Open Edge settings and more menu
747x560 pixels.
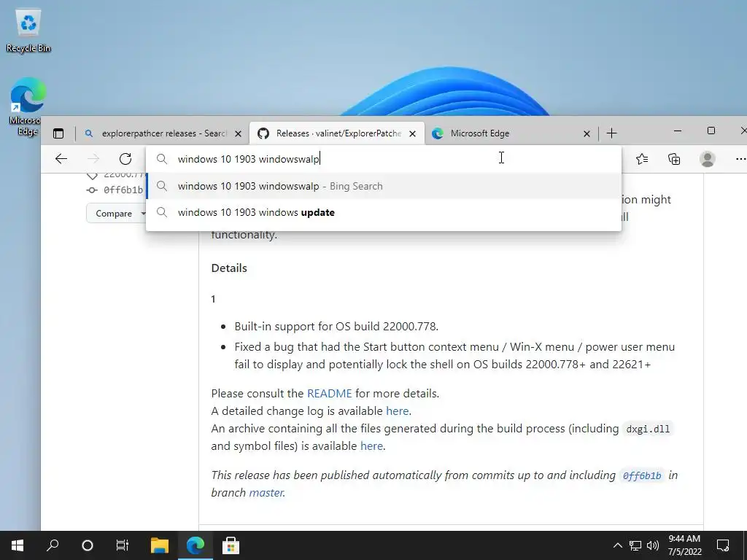[x=740, y=158]
